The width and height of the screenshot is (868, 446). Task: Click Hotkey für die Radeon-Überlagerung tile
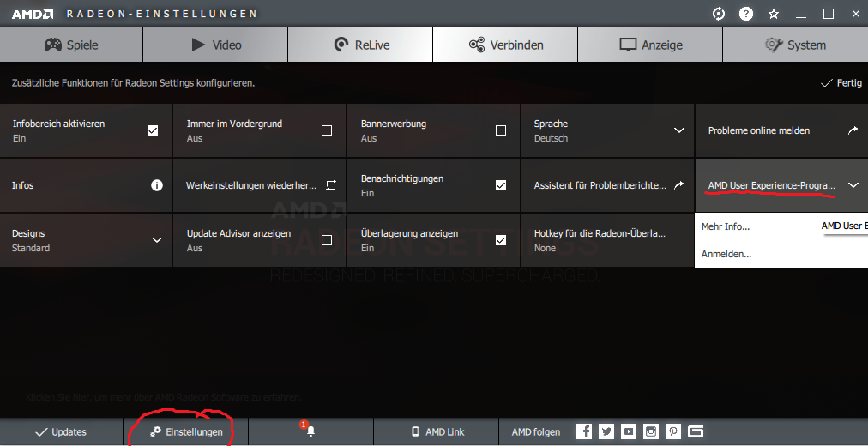[x=607, y=240]
